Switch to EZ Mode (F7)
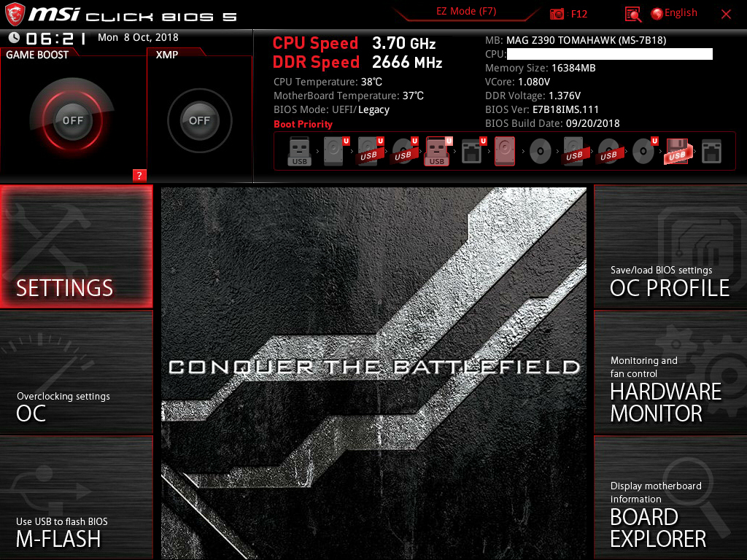This screenshot has height=560, width=747. 466,12
